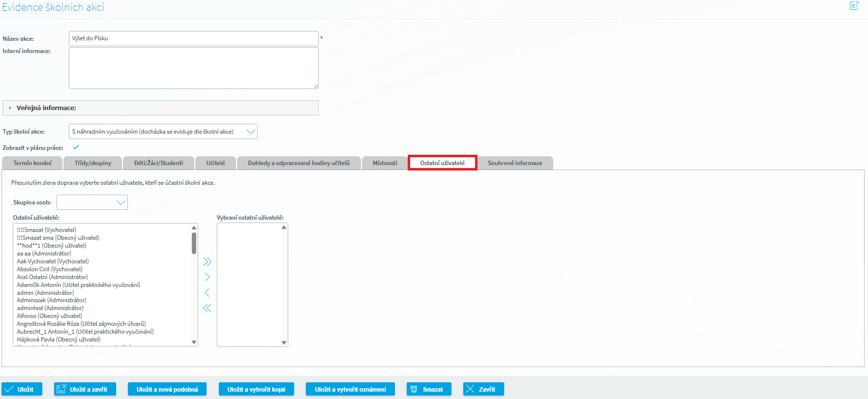Open the Typ školní akce dropdown

tap(250, 132)
